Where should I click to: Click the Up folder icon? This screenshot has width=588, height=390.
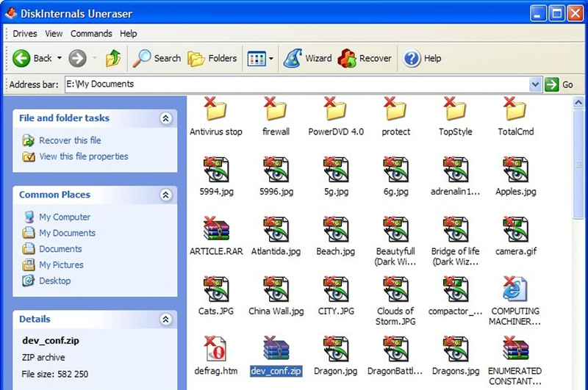tap(113, 58)
